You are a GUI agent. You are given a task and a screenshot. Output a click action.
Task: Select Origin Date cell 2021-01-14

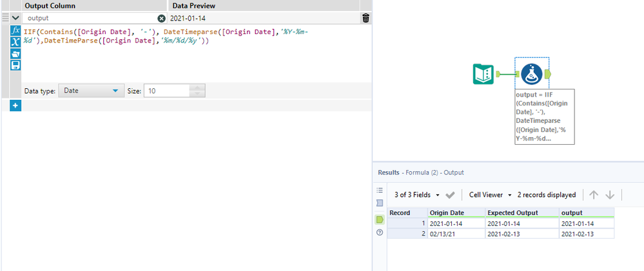[456, 224]
